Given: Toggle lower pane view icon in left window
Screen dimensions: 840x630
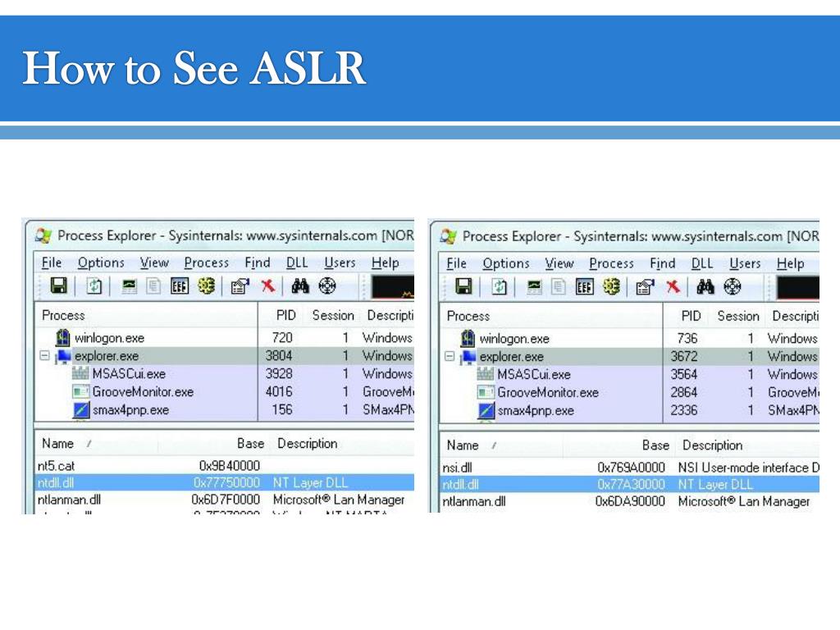Looking at the screenshot, I should [x=179, y=286].
